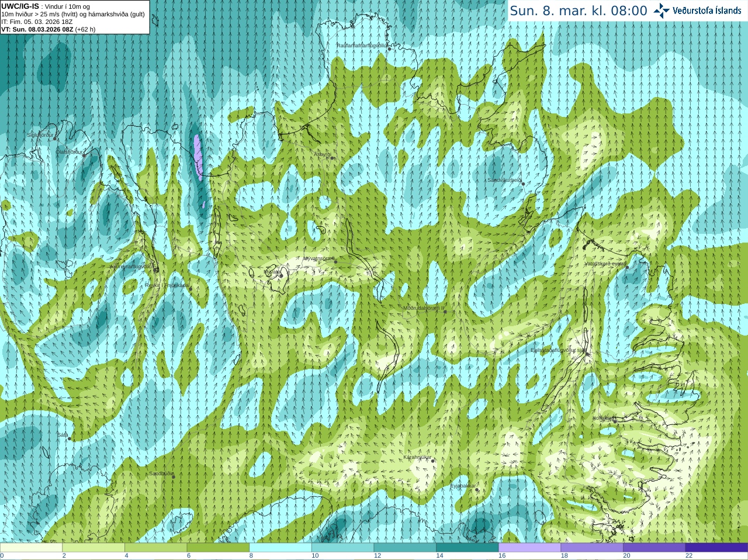
Task: Click the 16–18 m/s legend color swatch
Action: (530, 548)
